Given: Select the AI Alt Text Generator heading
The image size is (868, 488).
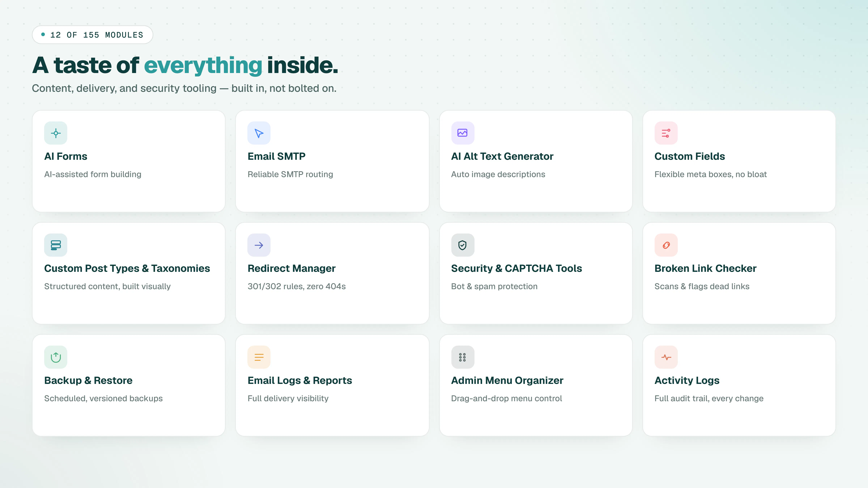Looking at the screenshot, I should (x=502, y=156).
